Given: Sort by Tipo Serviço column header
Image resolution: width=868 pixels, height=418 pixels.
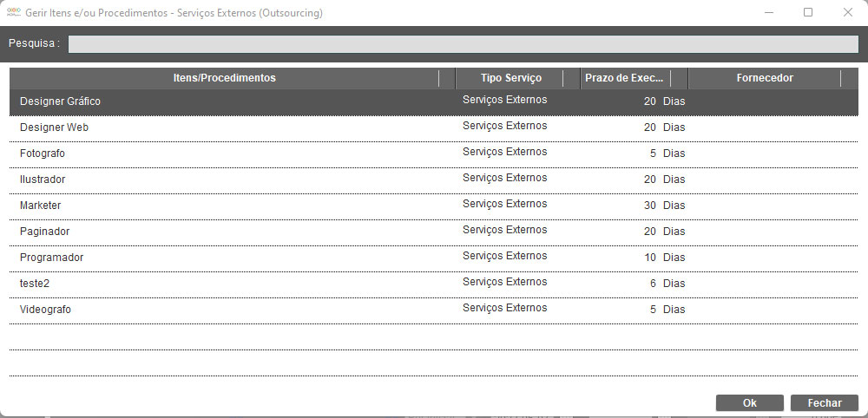Looking at the screenshot, I should pos(510,78).
